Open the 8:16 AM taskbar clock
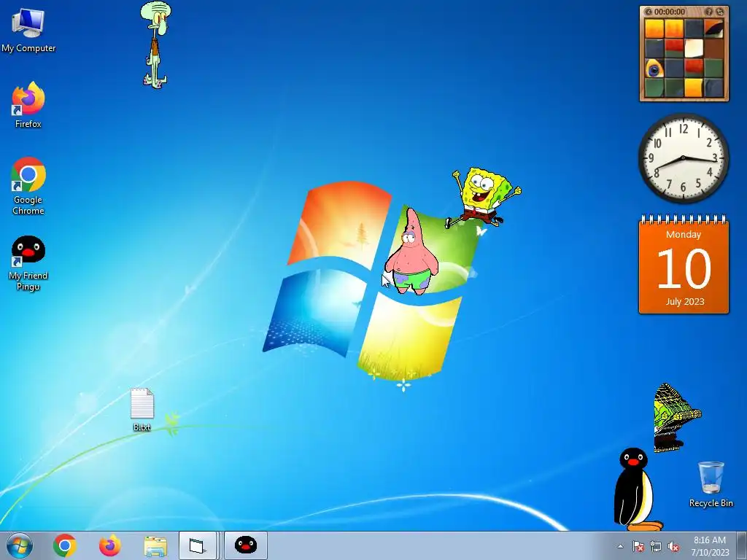Viewport: 747px width, 560px height. [710, 545]
